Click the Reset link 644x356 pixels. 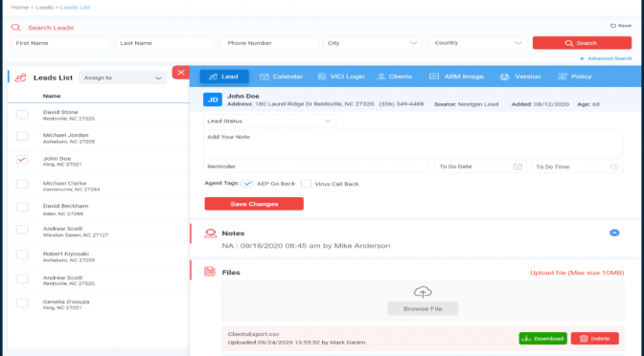(624, 26)
